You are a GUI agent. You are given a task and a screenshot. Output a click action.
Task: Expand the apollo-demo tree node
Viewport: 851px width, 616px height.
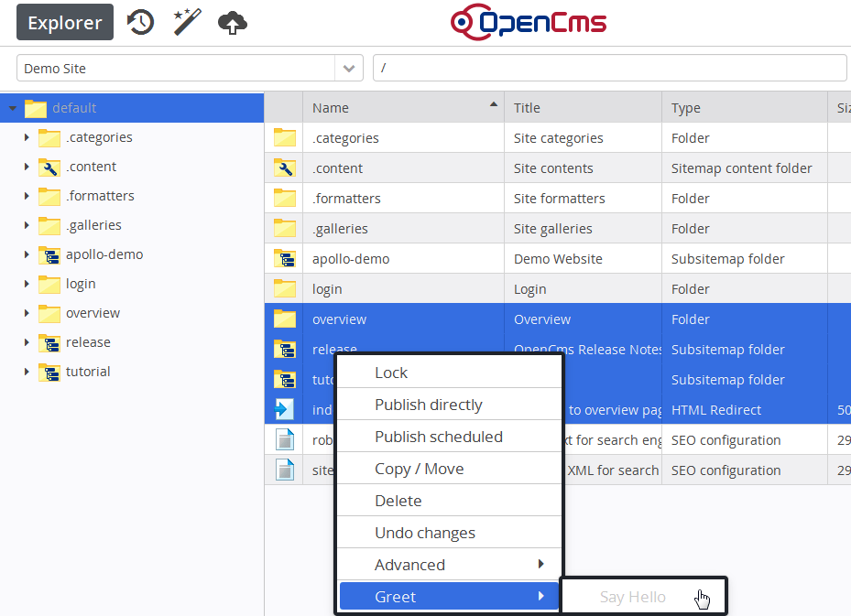coord(26,254)
